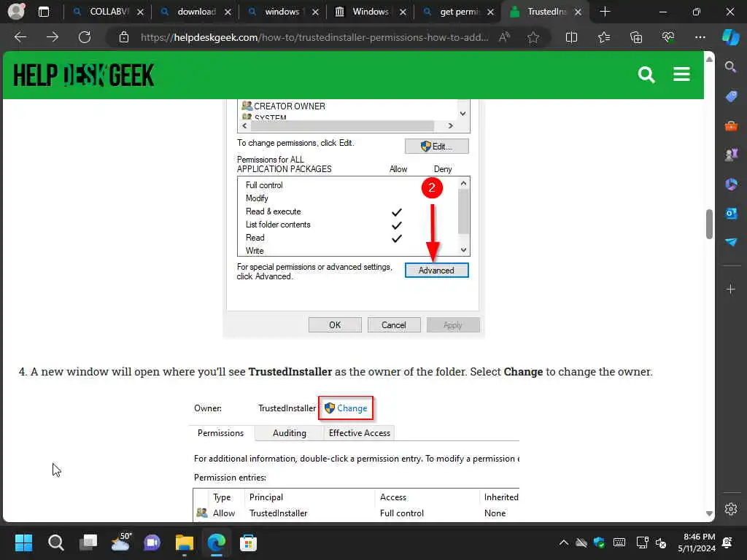Viewport: 747px width, 560px height.
Task: Close the get permi tab
Action: 490,12
